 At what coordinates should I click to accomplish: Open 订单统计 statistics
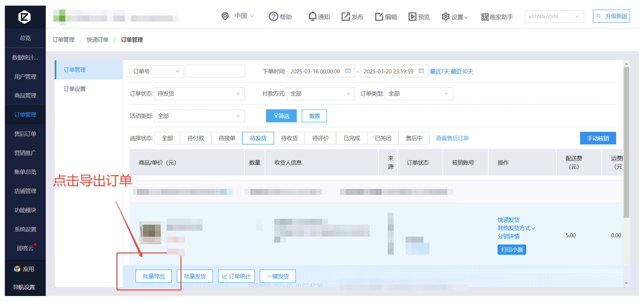pyautogui.click(x=236, y=276)
